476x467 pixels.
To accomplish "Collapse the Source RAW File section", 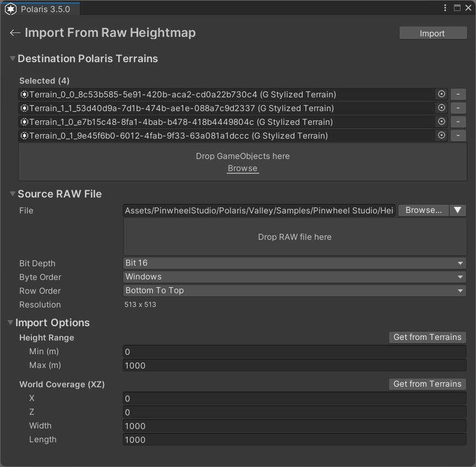I will tap(13, 194).
